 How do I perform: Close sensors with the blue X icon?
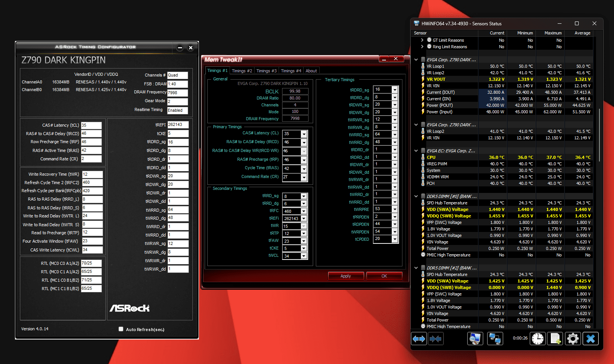(591, 339)
